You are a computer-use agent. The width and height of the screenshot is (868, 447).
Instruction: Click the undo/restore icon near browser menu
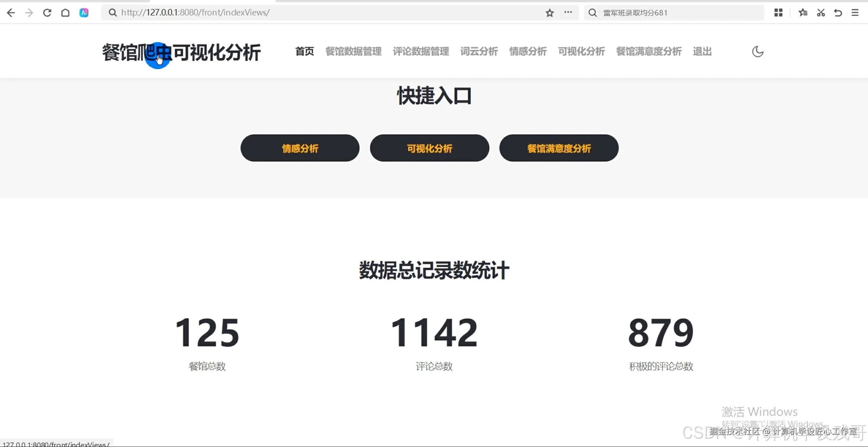[837, 13]
